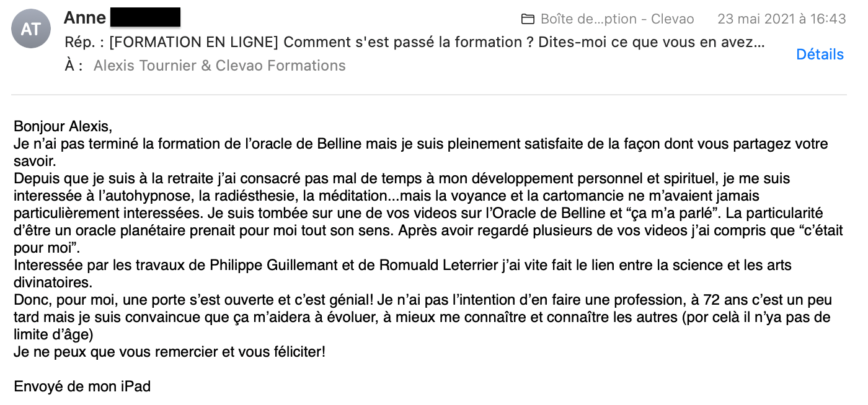
Task: Click the text 72 ans in the message
Action: pyautogui.click(x=724, y=300)
